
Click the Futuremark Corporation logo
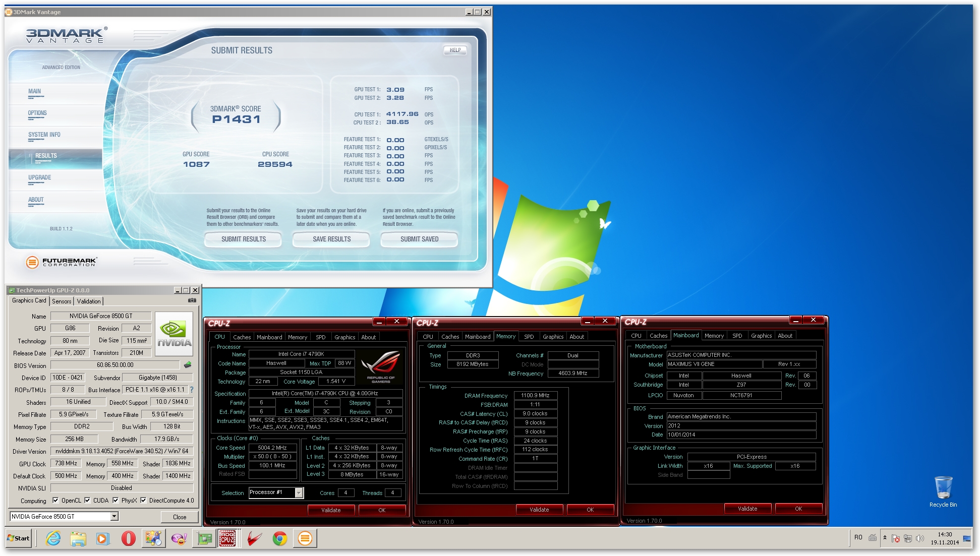click(x=61, y=262)
